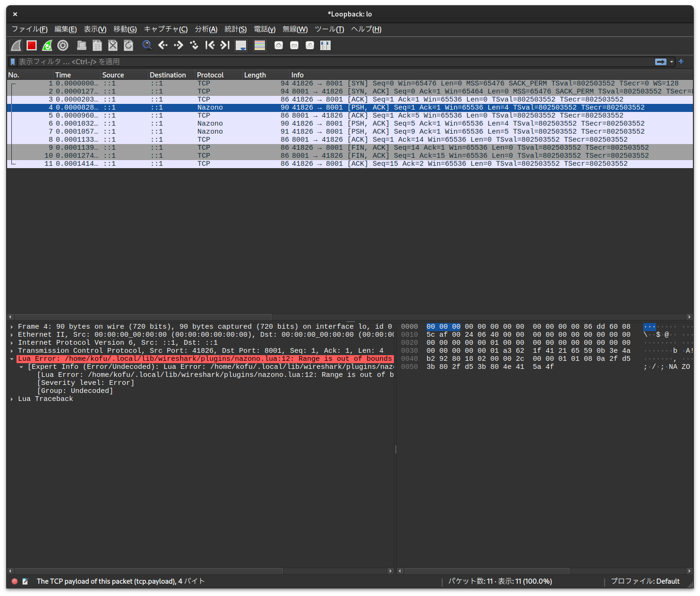Collapse the Lua Error tree item

point(12,359)
